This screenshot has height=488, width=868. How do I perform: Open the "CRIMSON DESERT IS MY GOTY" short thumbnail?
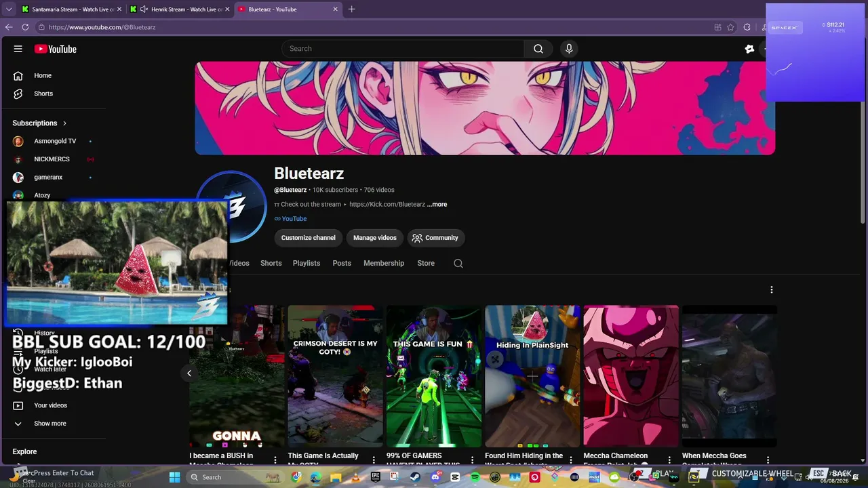click(x=335, y=376)
